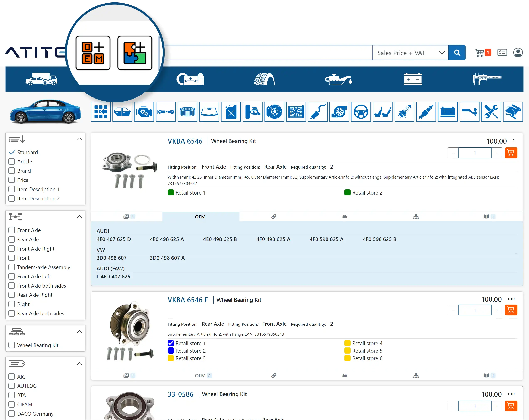Open the documents tab of VKBA 6546 F
Viewport: 529px width, 420px height.
point(489,376)
